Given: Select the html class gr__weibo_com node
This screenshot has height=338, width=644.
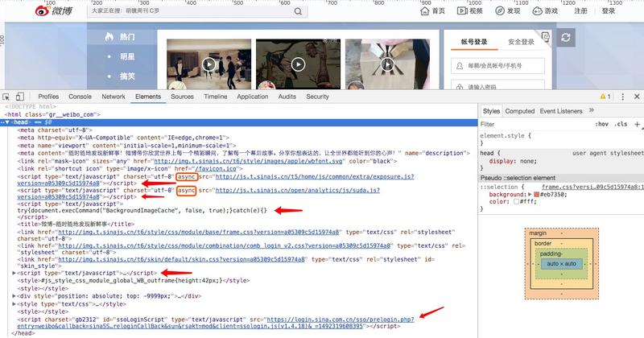Looking at the screenshot, I should coord(52,114).
